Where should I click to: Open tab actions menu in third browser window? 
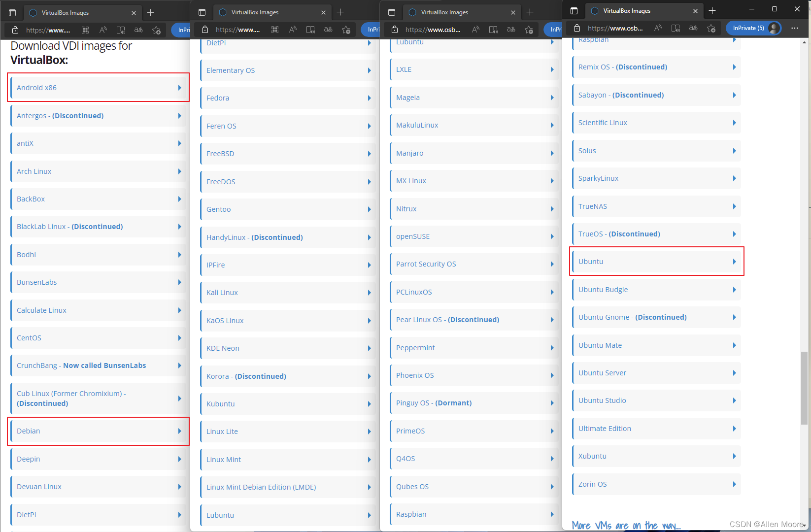[x=392, y=12]
